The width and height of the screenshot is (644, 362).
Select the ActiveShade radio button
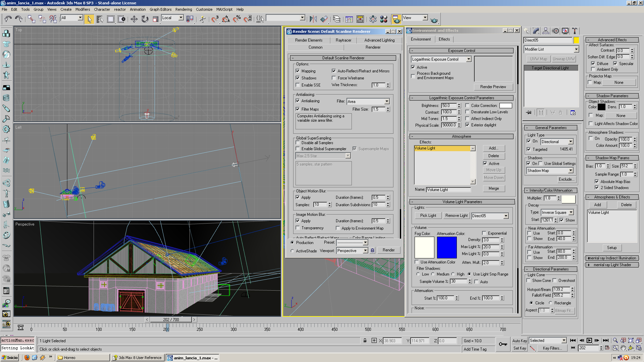coord(292,251)
